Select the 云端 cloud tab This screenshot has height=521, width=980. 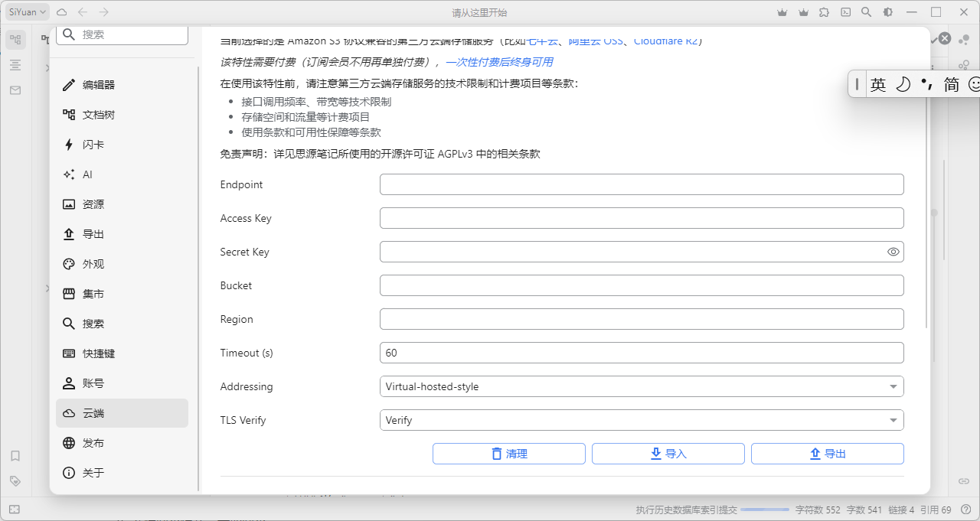(122, 413)
